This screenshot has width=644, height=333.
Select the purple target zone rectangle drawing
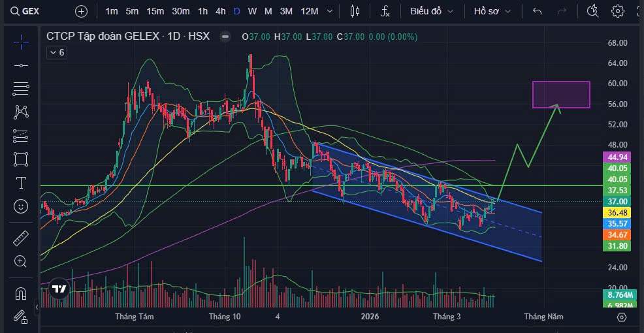(561, 95)
